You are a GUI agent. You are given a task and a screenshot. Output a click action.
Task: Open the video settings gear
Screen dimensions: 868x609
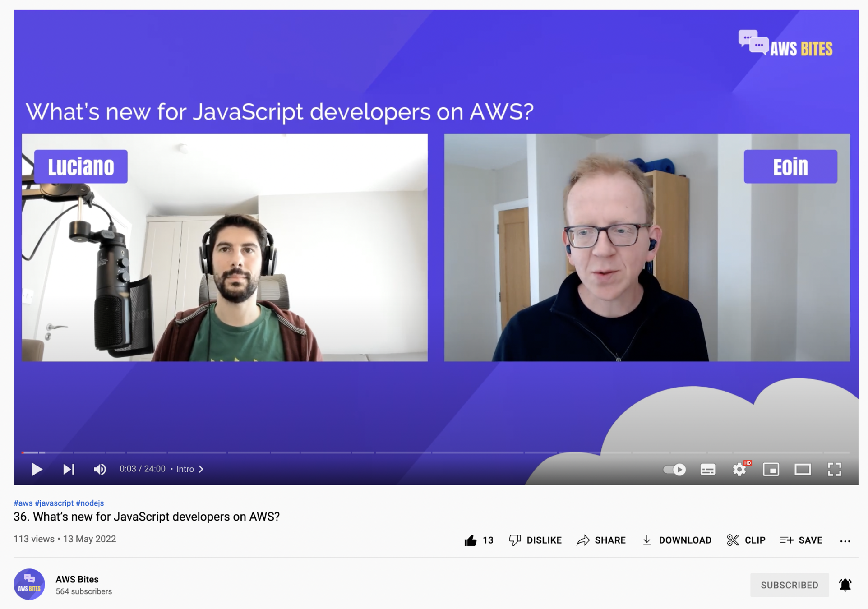739,470
